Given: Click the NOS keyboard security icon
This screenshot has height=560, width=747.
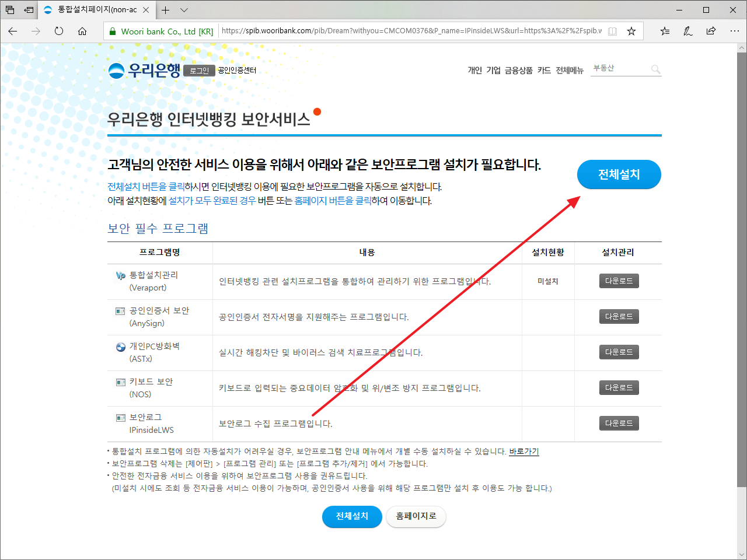Looking at the screenshot, I should click(x=121, y=382).
